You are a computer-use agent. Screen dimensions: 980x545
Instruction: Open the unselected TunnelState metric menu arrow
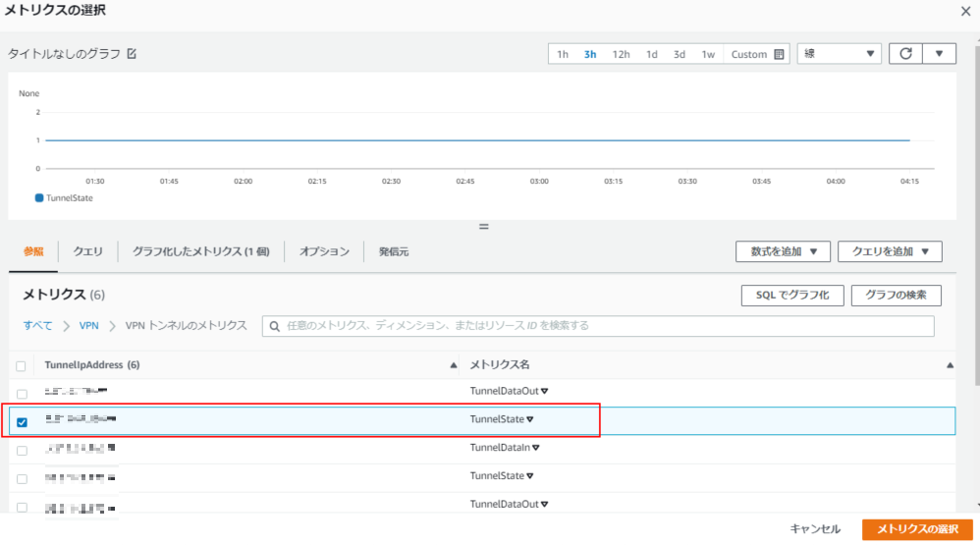[x=530, y=476]
